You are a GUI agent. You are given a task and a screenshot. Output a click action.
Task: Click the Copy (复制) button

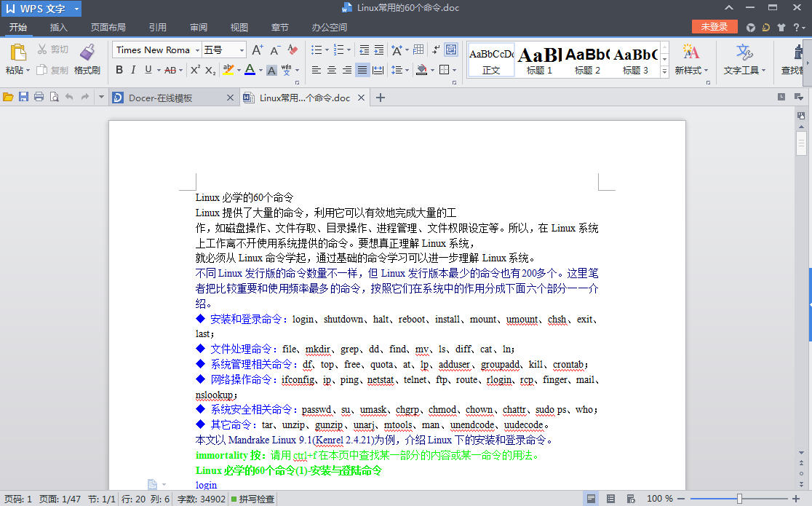[x=52, y=70]
